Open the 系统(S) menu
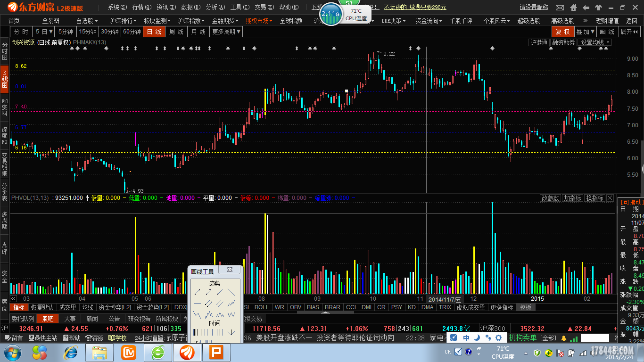Image resolution: width=644 pixels, height=362 pixels. point(117,8)
